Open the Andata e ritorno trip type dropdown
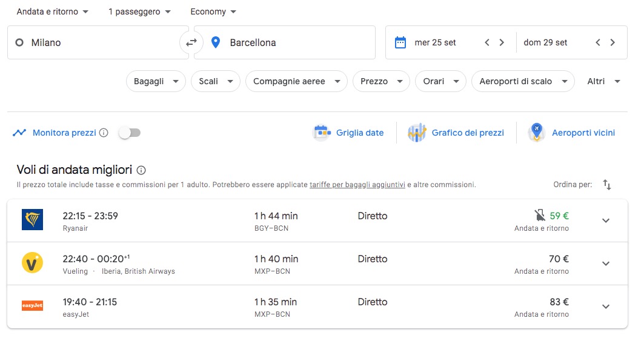 point(52,12)
